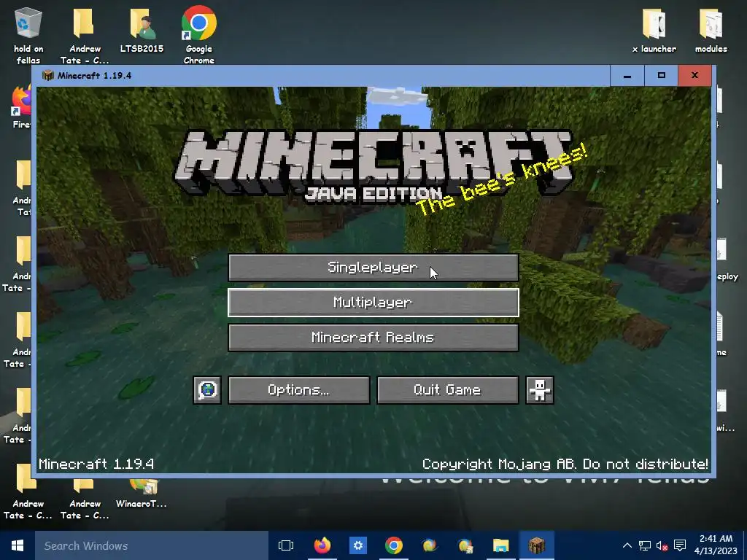Open Task View in taskbar
The width and height of the screenshot is (747, 560).
[286, 545]
